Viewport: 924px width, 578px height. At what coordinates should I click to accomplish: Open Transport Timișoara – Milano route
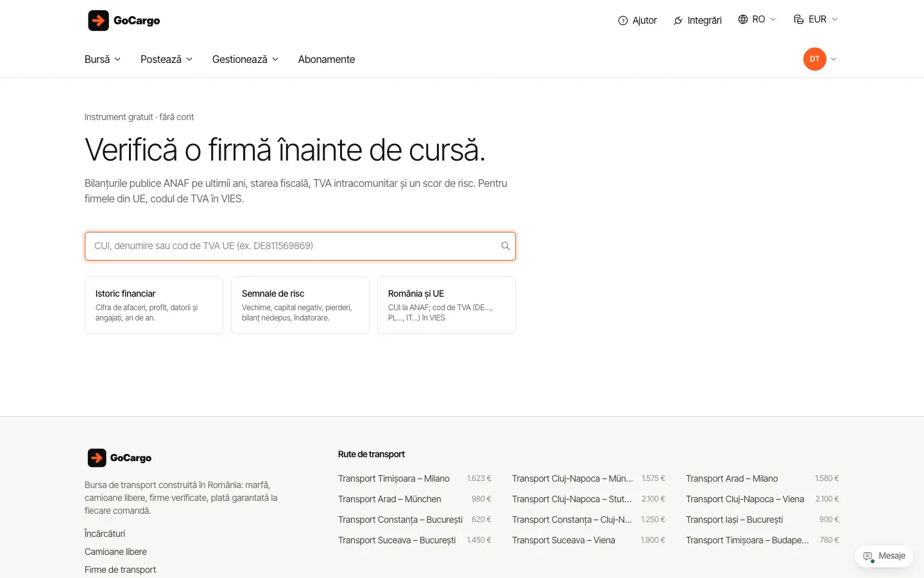click(415, 478)
